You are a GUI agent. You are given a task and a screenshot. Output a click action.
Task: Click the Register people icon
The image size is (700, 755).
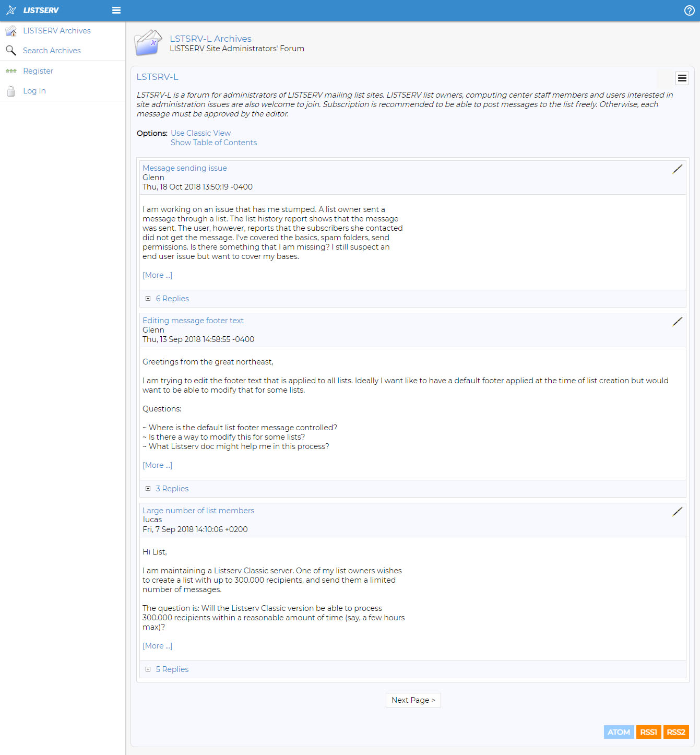pyautogui.click(x=11, y=71)
